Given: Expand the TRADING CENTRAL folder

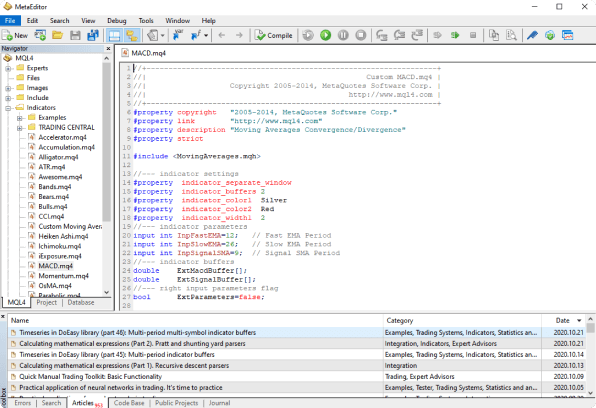Looking at the screenshot, I should point(20,128).
